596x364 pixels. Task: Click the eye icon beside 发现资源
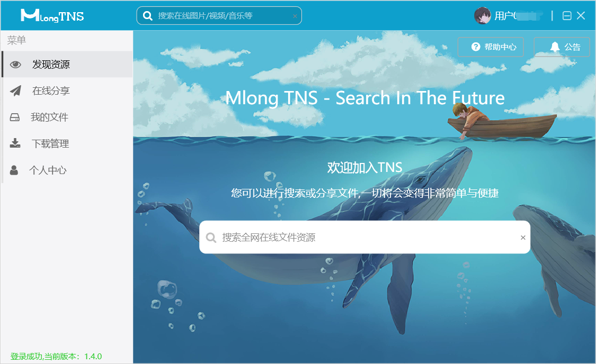15,65
